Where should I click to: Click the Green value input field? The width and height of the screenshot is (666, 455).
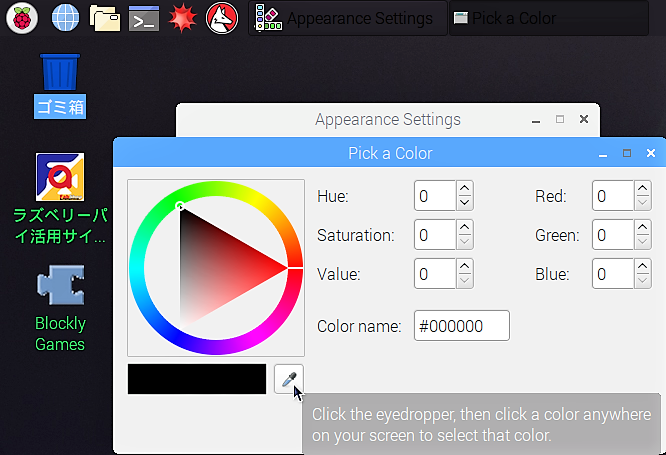[612, 235]
